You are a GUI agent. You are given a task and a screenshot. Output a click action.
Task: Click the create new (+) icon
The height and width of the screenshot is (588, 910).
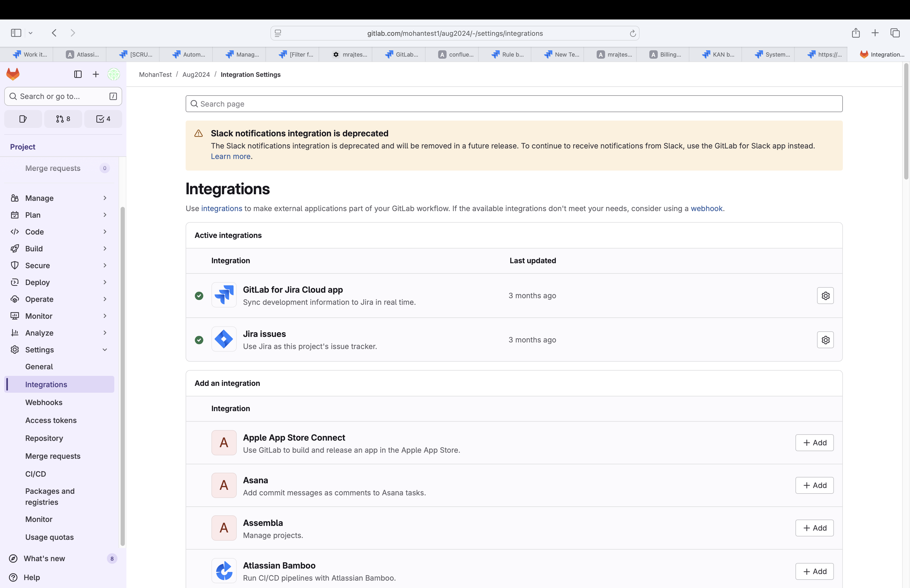point(96,74)
